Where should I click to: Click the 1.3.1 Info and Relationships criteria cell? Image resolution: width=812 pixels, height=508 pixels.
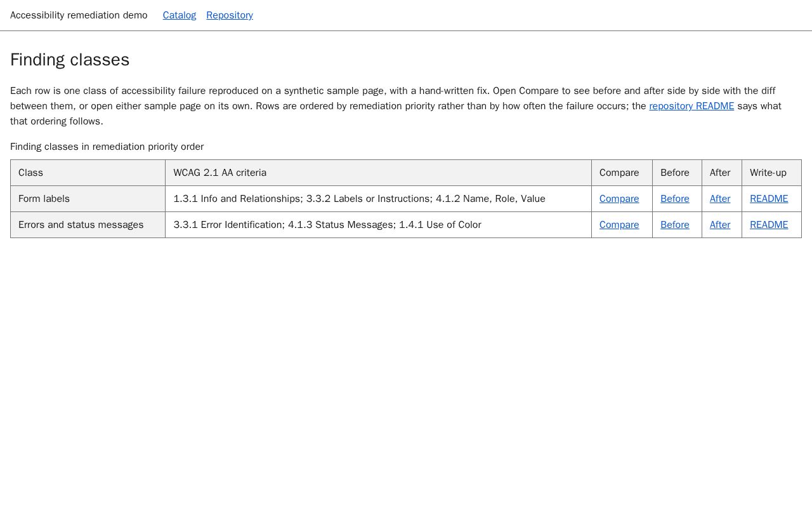378,199
